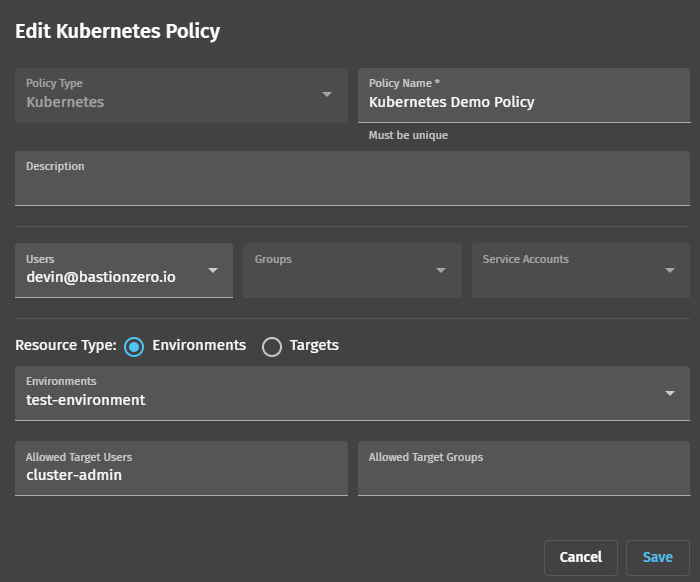The image size is (700, 582).
Task: Open the Users dropdown showing devin@bastionzero.io
Action: pos(124,270)
